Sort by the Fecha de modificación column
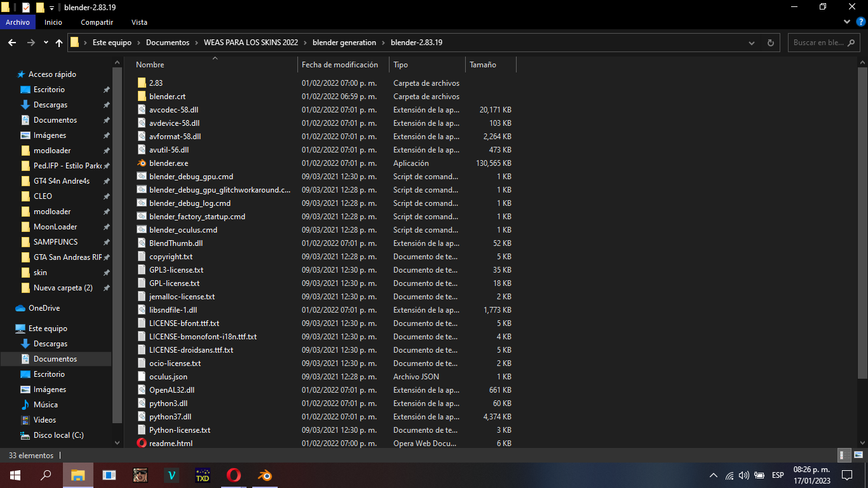 coord(343,65)
